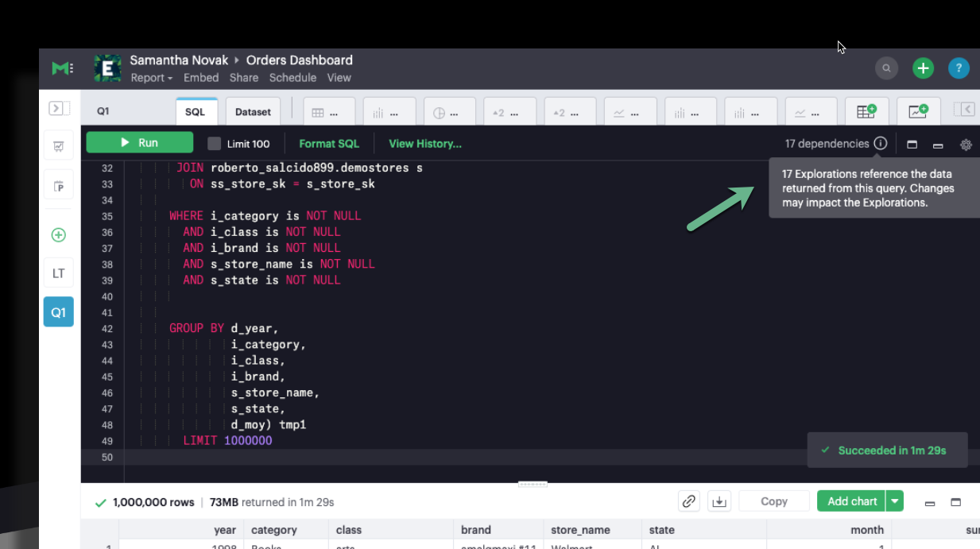
Task: Open big number tab next to pie chart tab
Action: [509, 113]
